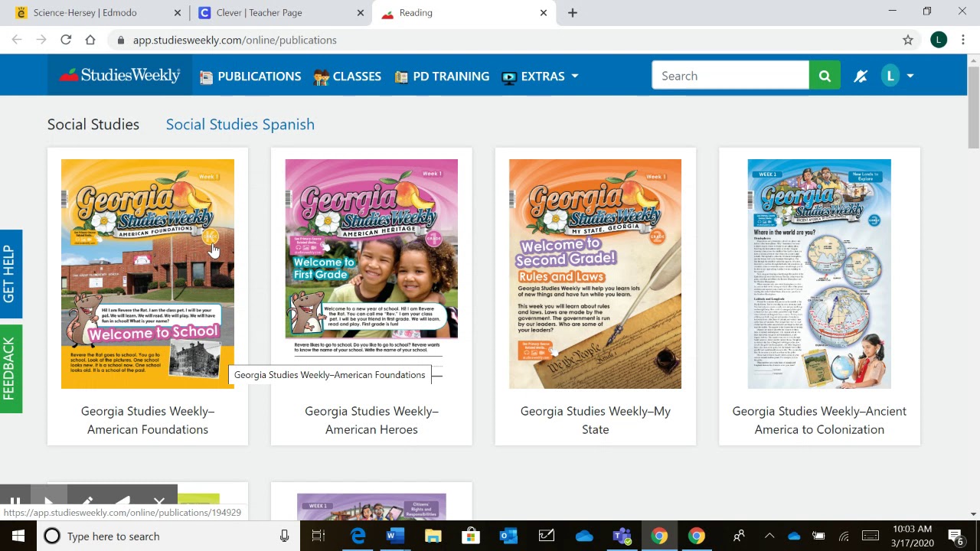This screenshot has width=980, height=551.
Task: Go back to the previous page
Action: point(17,40)
